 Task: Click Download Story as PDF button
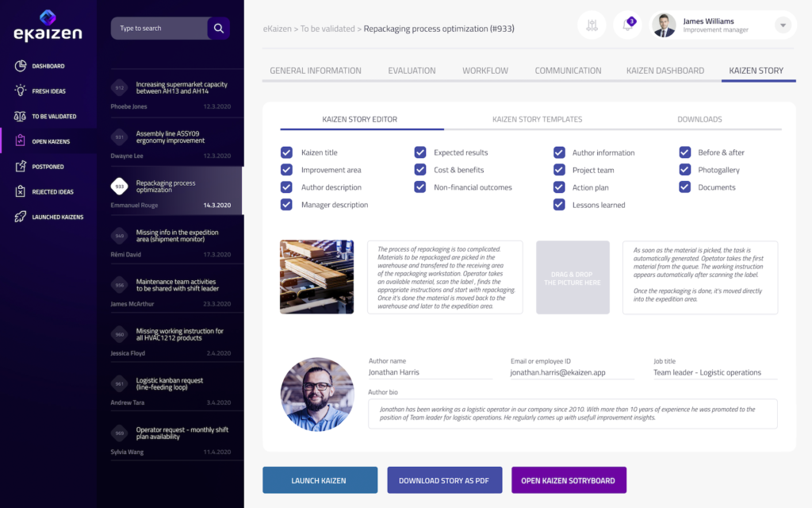444,480
